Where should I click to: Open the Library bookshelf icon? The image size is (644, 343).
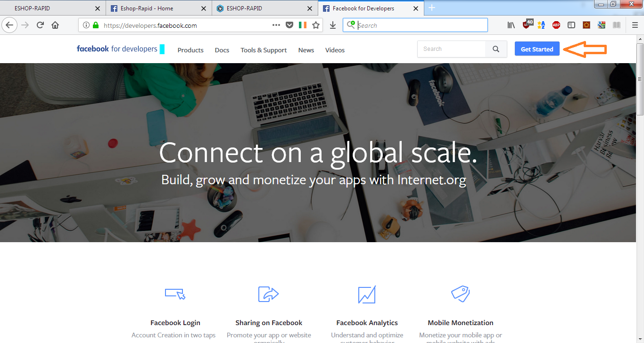click(511, 25)
